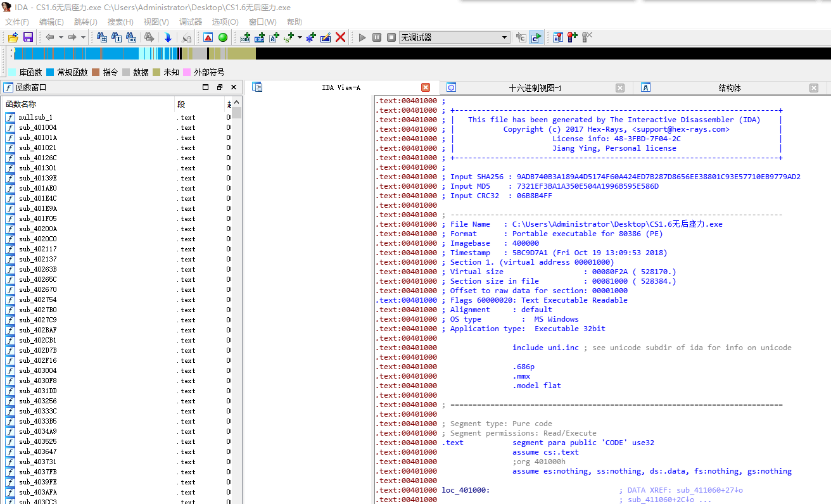The height and width of the screenshot is (504, 831).
Task: Open the 无调试器 debugger dropdown
Action: pos(455,37)
